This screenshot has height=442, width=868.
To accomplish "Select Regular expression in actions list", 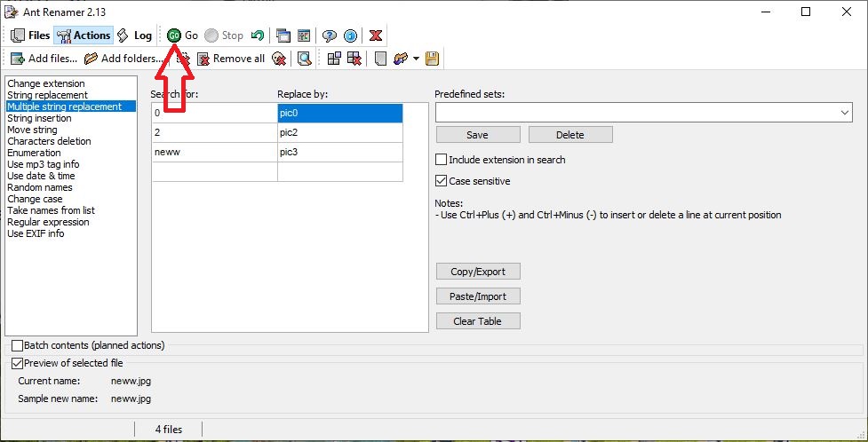I will point(48,222).
